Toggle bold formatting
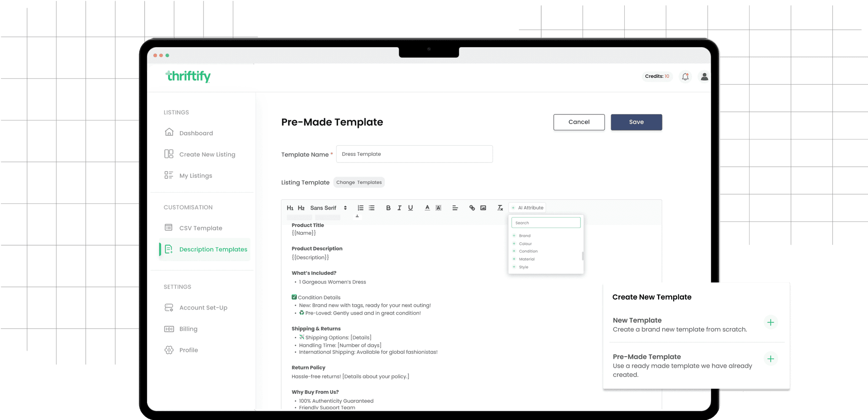Image resolution: width=868 pixels, height=420 pixels. click(x=388, y=208)
